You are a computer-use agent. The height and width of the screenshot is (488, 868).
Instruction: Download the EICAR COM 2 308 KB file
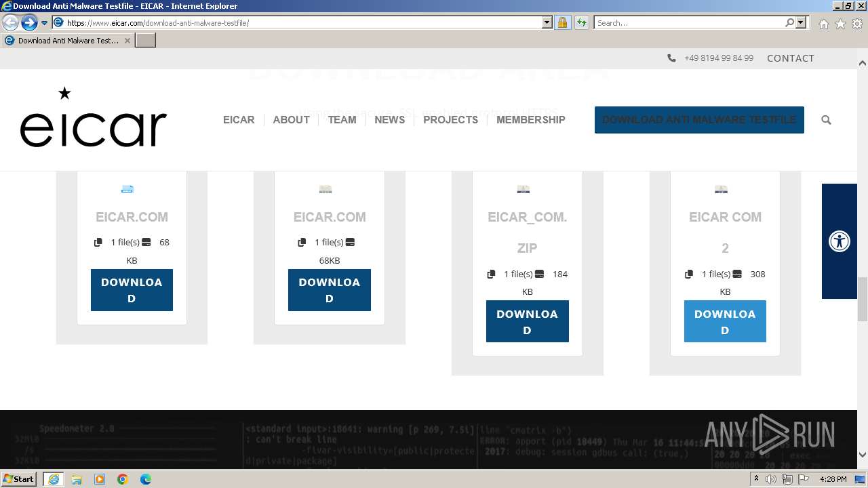click(725, 321)
